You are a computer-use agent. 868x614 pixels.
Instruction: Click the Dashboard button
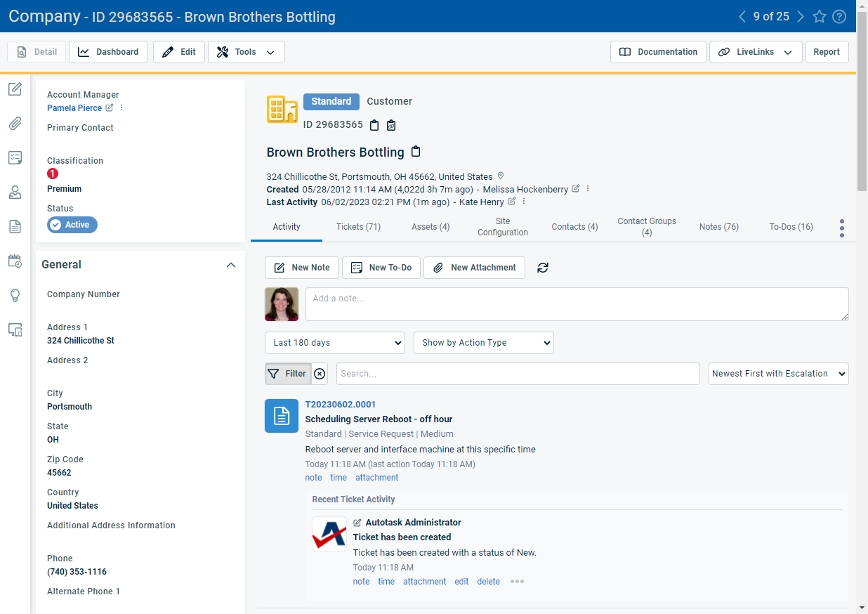108,52
